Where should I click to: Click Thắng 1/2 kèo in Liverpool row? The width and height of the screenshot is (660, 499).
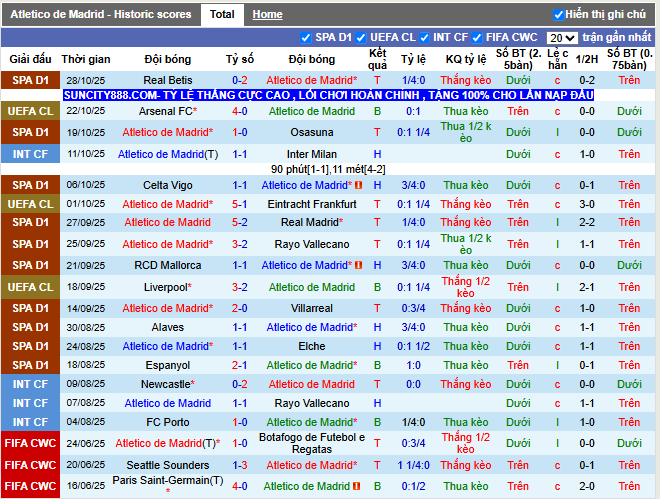pyautogui.click(x=466, y=287)
